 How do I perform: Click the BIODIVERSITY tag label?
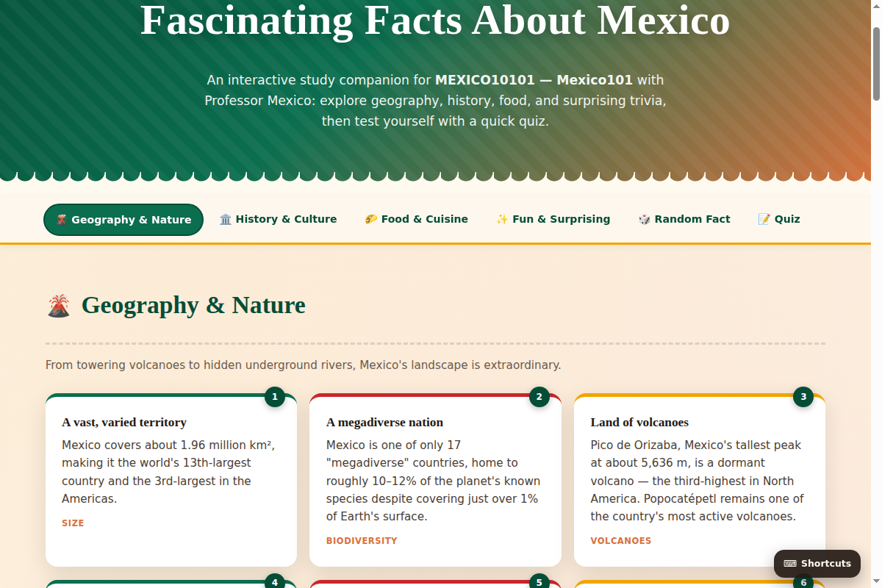[362, 541]
